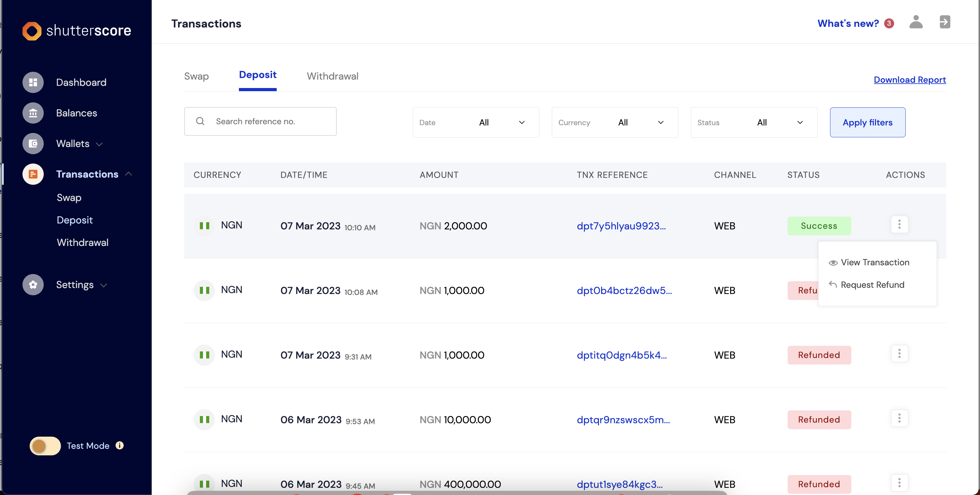
Task: Collapse the Transactions submenu chevron
Action: tap(129, 174)
